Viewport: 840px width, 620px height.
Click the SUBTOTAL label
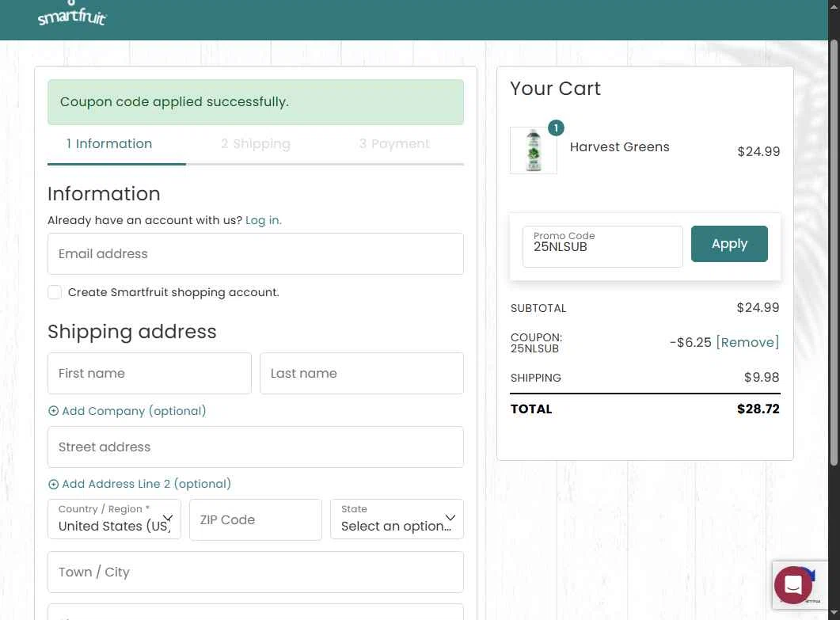tap(538, 308)
